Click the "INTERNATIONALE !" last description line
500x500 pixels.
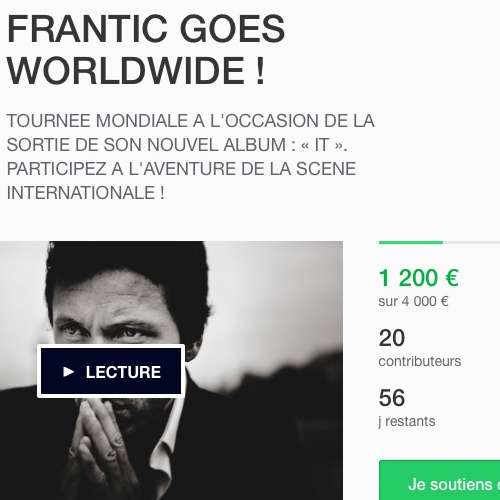tap(85, 193)
